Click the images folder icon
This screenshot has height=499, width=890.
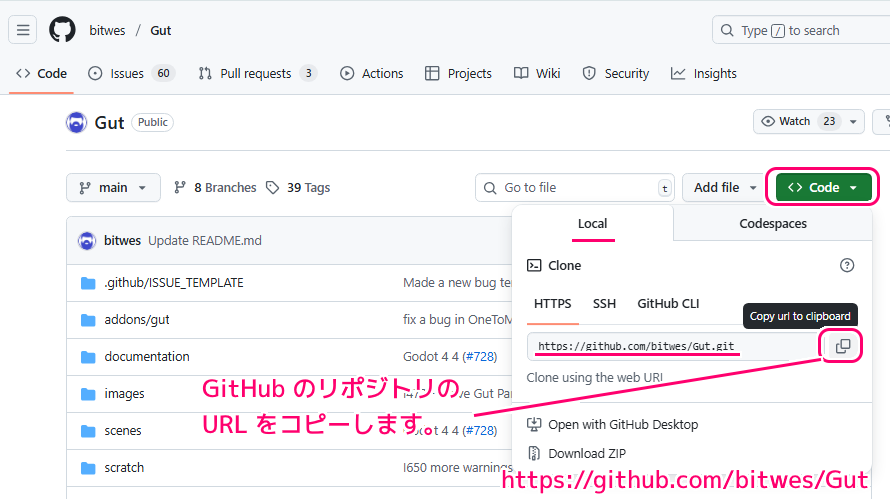pyautogui.click(x=88, y=394)
